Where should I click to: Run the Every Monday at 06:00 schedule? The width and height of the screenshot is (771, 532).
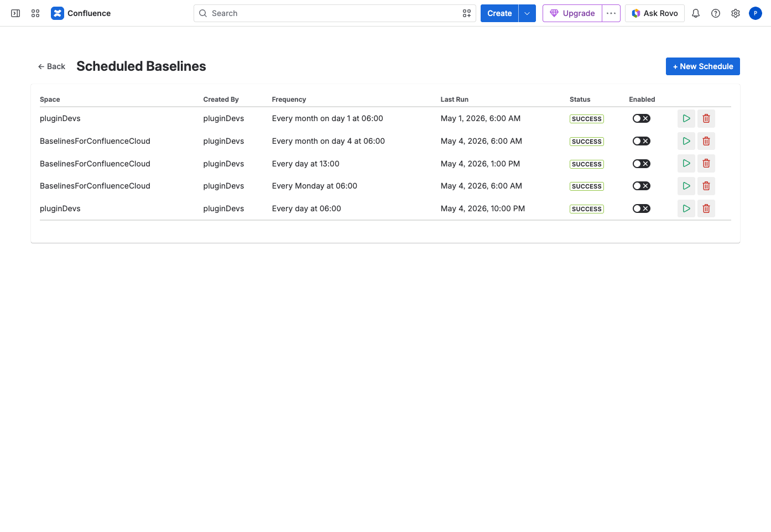(686, 186)
